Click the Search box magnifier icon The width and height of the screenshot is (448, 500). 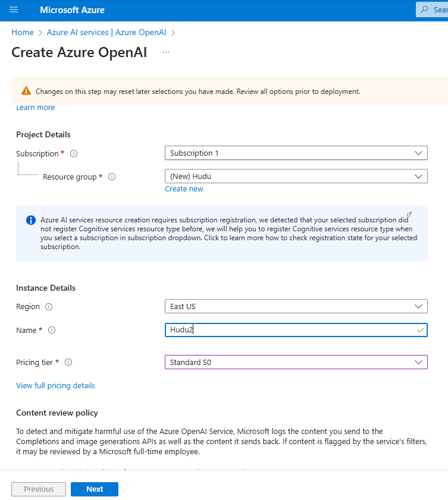(424, 10)
